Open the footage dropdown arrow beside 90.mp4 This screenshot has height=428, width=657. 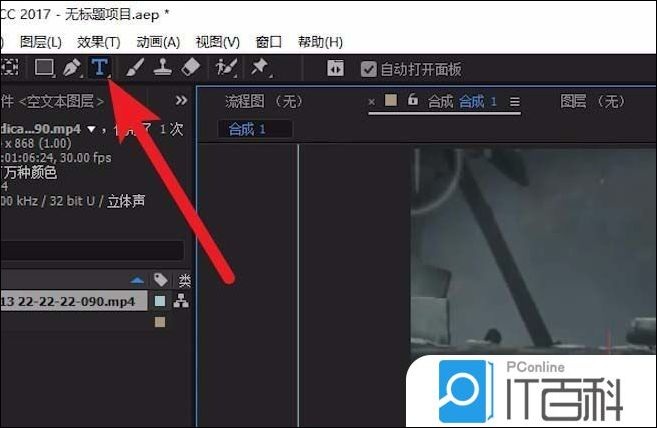click(91, 129)
